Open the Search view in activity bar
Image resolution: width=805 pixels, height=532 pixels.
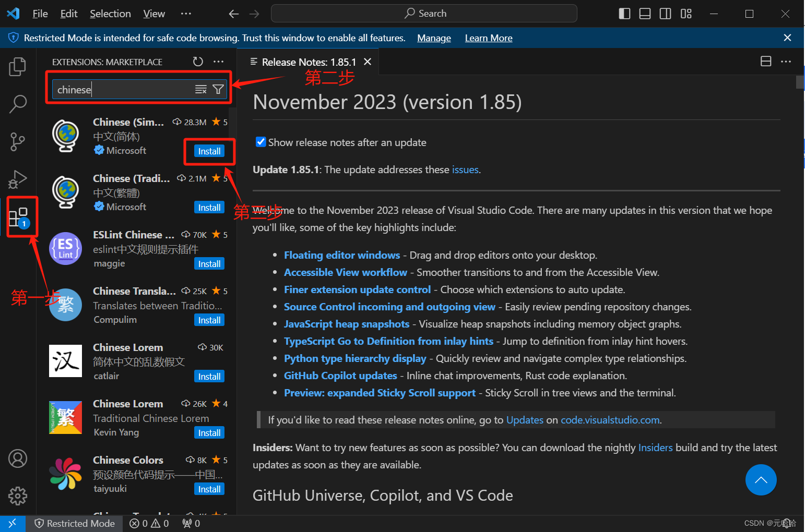[17, 104]
